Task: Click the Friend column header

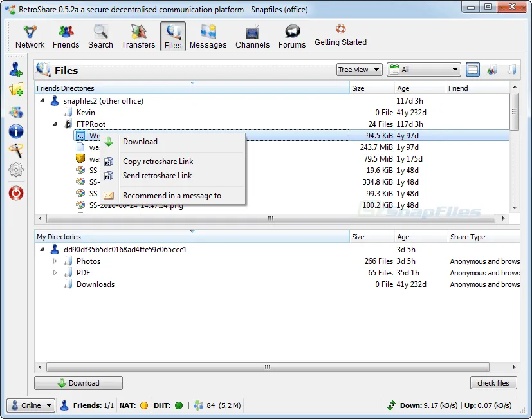Action: [x=477, y=88]
